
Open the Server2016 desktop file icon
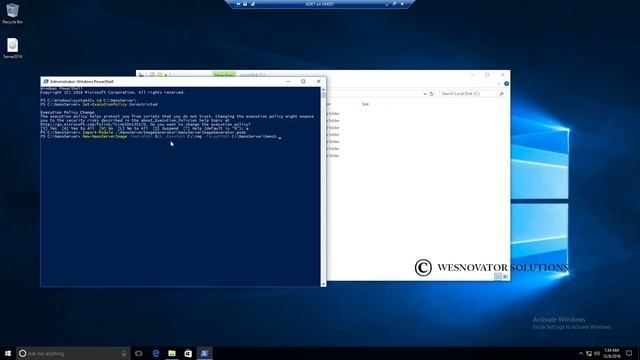pos(13,48)
